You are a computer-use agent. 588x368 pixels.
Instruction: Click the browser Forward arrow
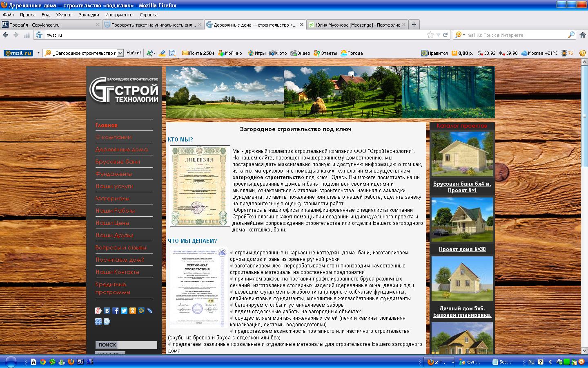point(16,35)
